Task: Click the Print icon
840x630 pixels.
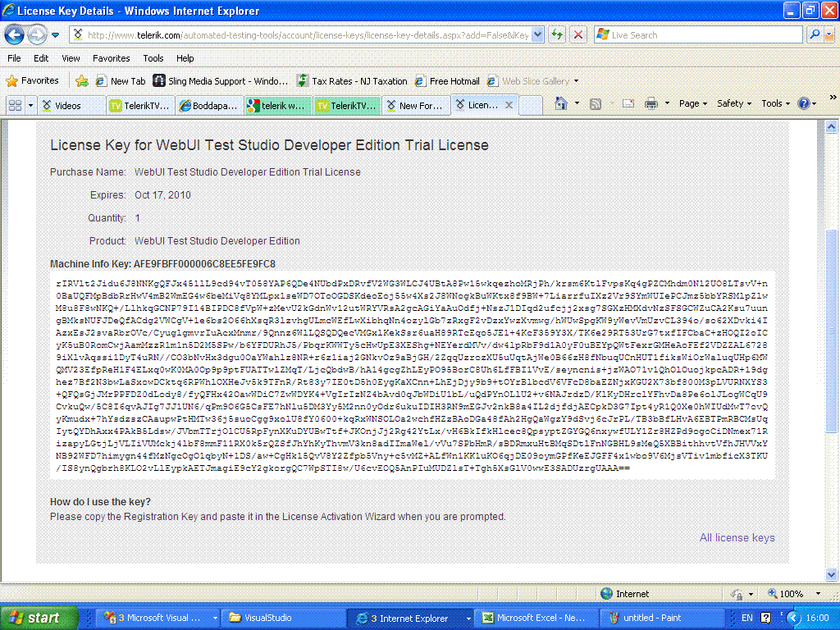Action: [x=651, y=104]
